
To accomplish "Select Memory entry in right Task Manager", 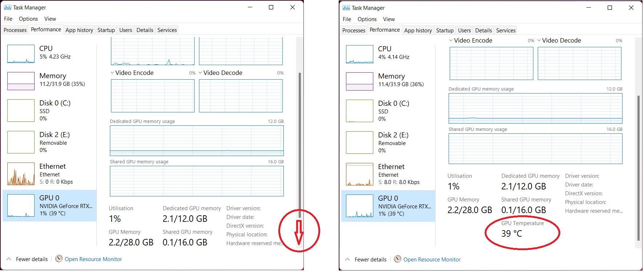I will (388, 80).
